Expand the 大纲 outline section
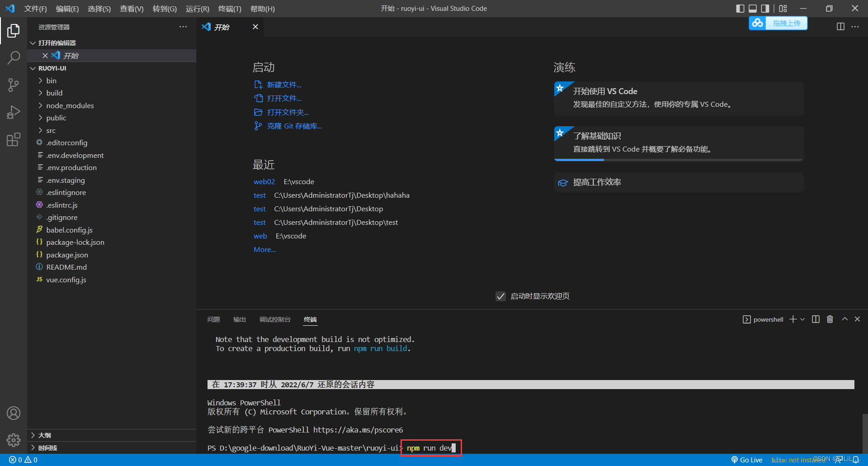Screen dimensions: 868x466 pos(112,435)
